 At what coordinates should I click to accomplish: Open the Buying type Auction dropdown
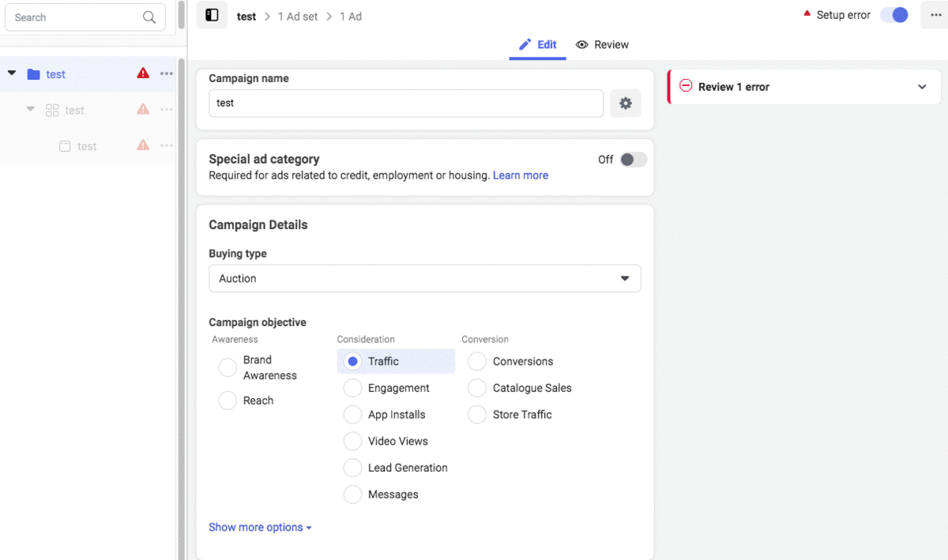click(x=425, y=279)
